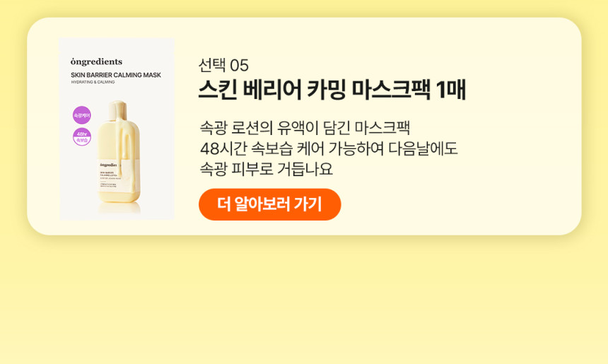Click the HYDRATING & CALMING subtitle
This screenshot has width=608, height=364.
click(x=93, y=82)
